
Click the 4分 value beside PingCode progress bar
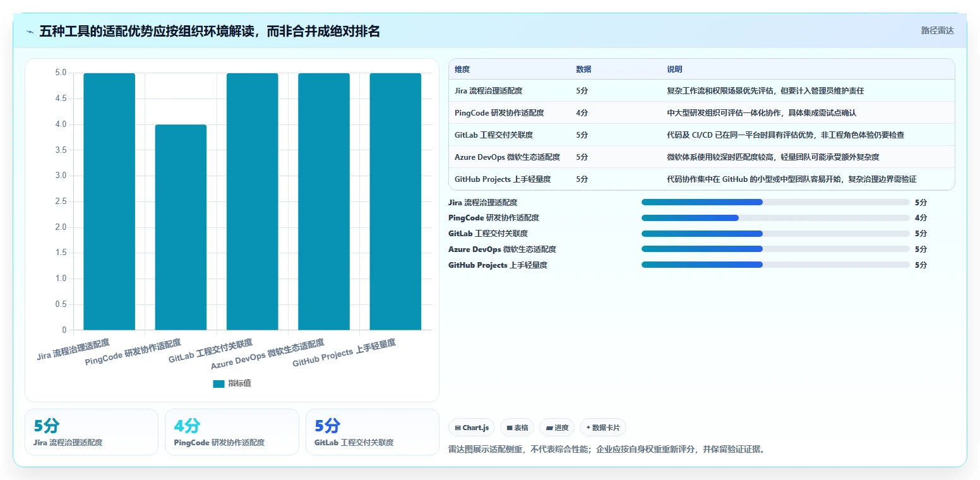point(921,218)
